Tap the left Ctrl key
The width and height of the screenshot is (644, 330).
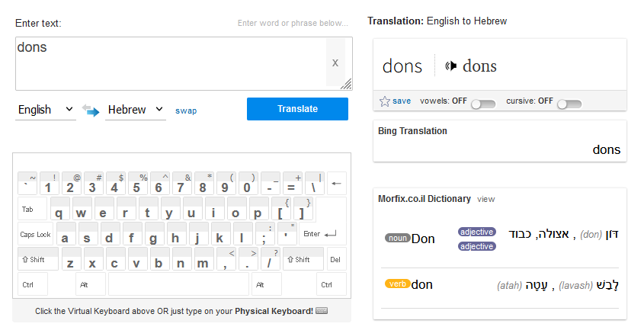pyautogui.click(x=33, y=284)
